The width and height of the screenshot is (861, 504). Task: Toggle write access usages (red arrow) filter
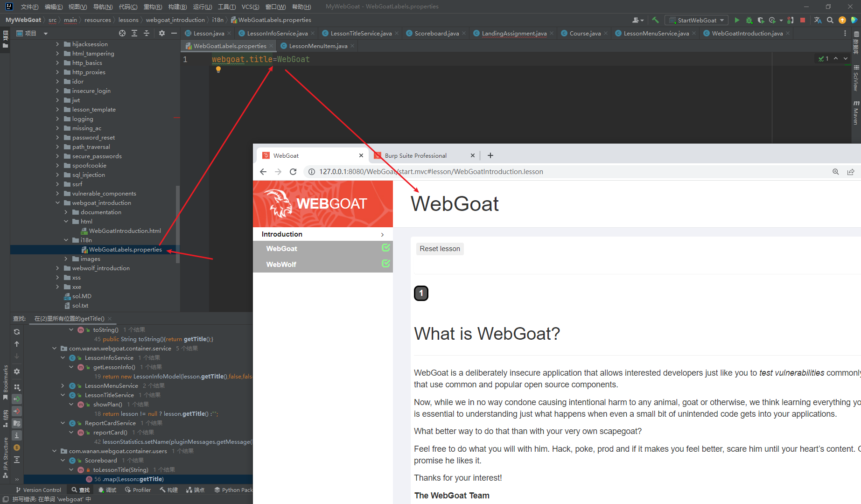pyautogui.click(x=17, y=411)
